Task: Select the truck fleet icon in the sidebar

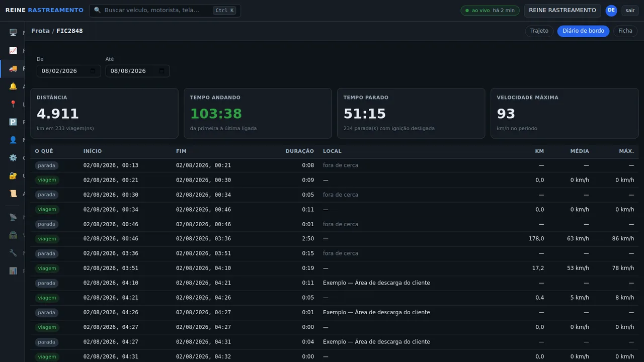Action: pyautogui.click(x=13, y=68)
